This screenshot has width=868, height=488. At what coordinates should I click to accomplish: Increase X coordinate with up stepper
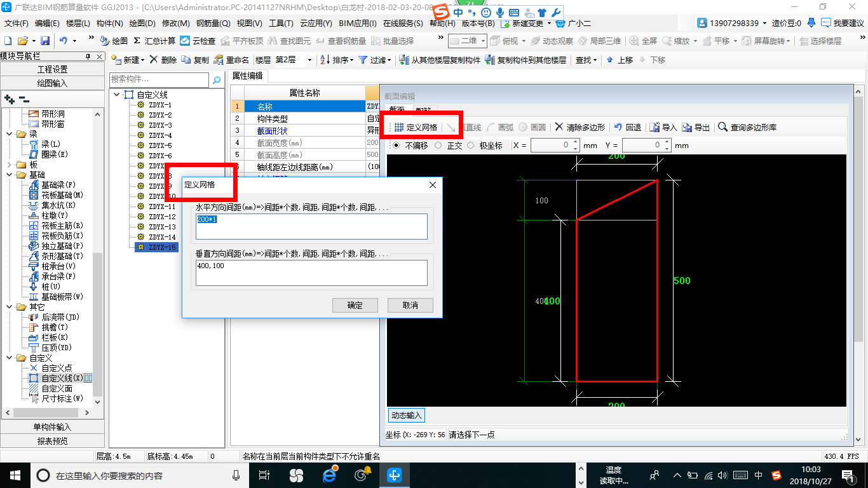[x=576, y=142]
